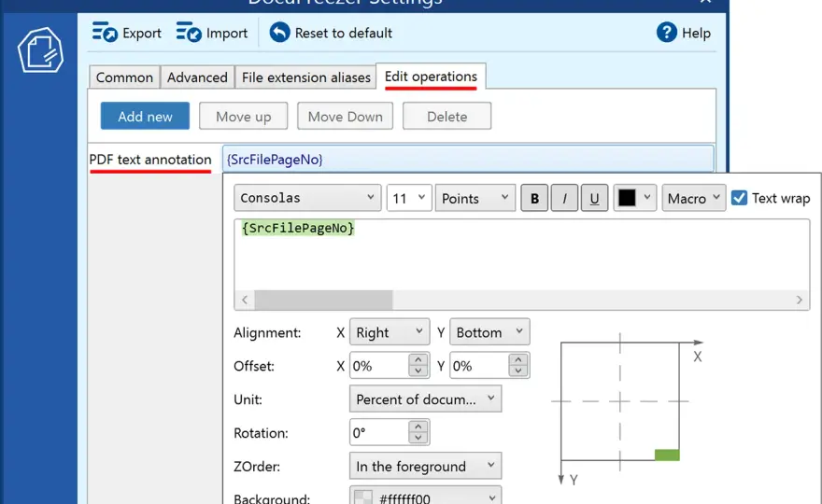Image resolution: width=822 pixels, height=504 pixels.
Task: Click the green position marker in preview diagram
Action: coord(667,455)
